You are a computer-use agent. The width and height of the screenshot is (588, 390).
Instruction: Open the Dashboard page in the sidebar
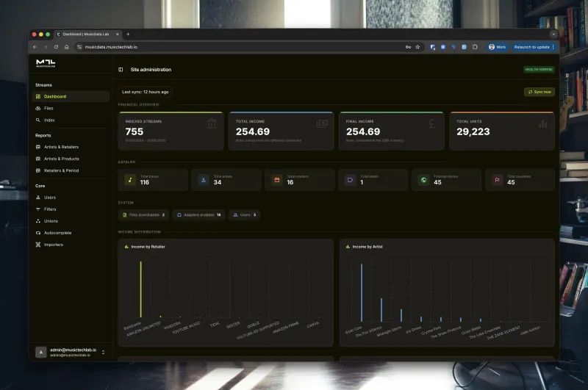tap(71, 96)
